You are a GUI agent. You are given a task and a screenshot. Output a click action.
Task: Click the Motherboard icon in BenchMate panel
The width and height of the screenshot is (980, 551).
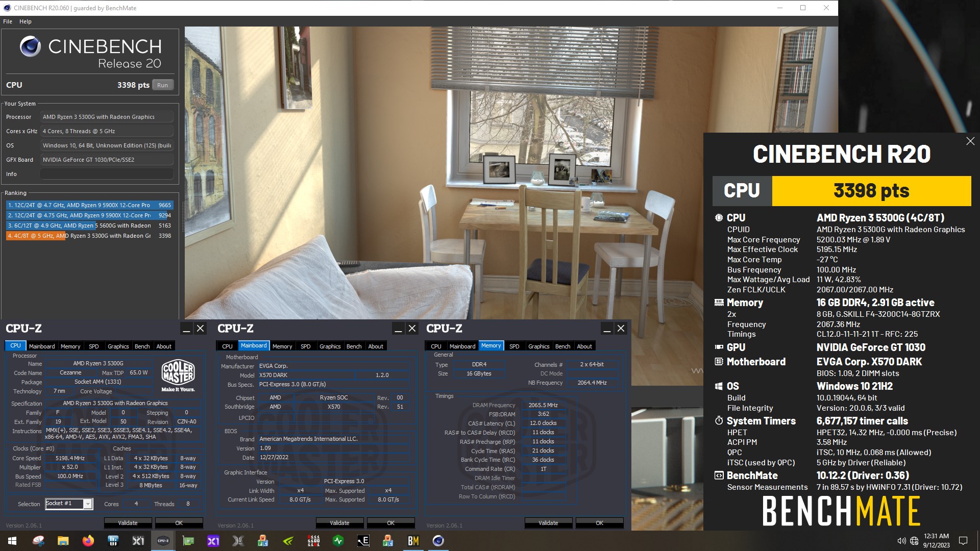tap(719, 362)
